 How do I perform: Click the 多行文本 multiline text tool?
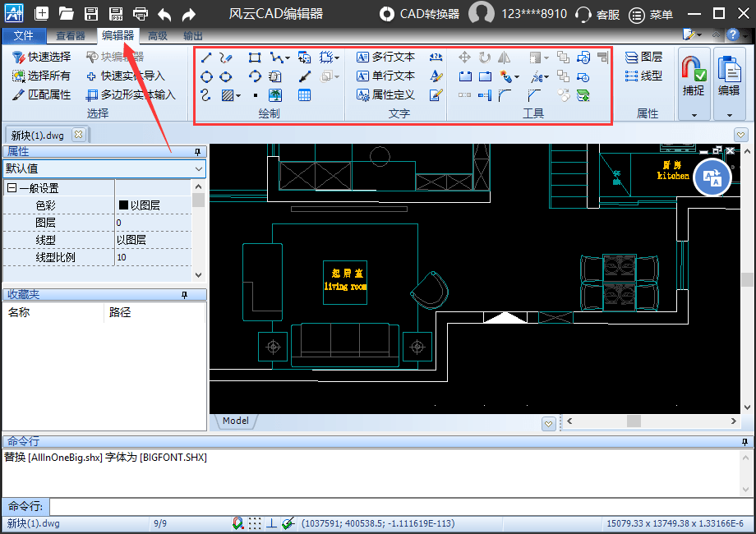tap(385, 57)
